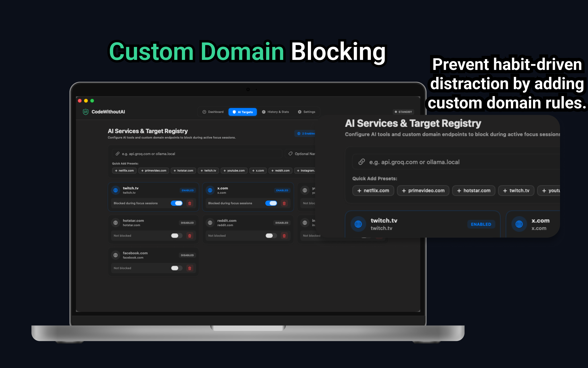Viewport: 588px width, 368px height.
Task: Select the AI Targets tab
Action: coord(243,112)
